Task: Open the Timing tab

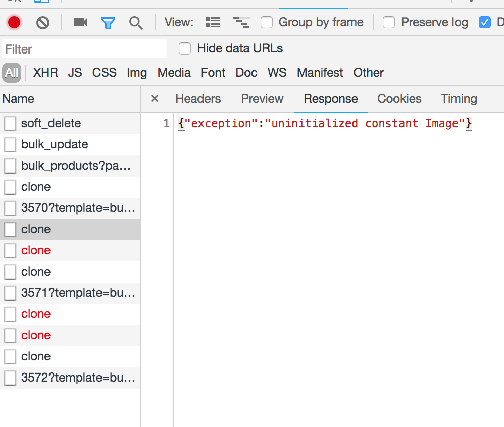Action: (459, 99)
